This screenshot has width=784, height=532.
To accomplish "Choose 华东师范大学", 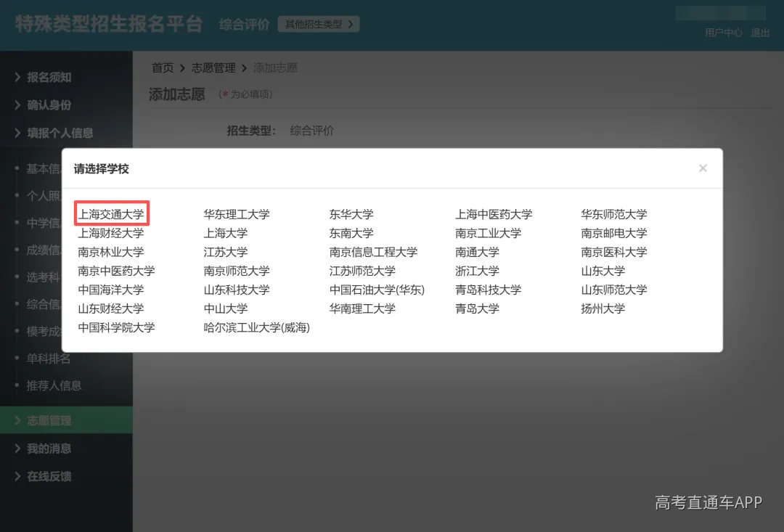I will pyautogui.click(x=614, y=215).
